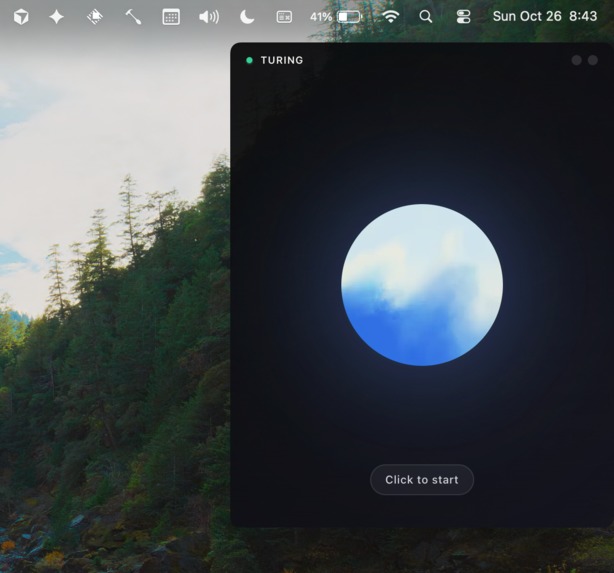Click the "Click to start" button
The image size is (614, 573).
(422, 480)
